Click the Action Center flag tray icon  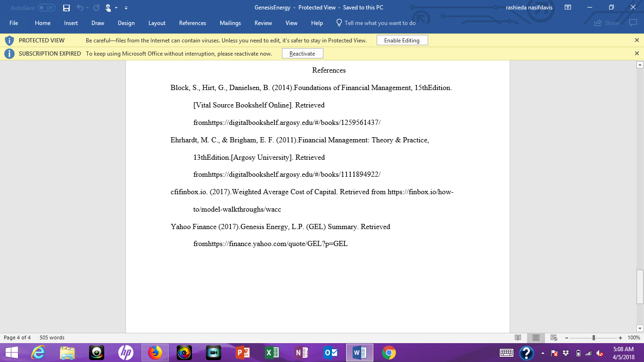click(x=554, y=353)
